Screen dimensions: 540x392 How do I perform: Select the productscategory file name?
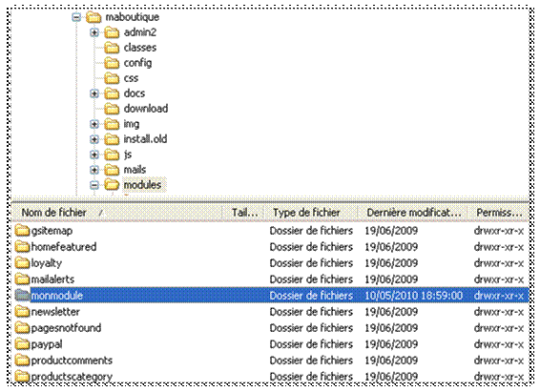point(72,377)
